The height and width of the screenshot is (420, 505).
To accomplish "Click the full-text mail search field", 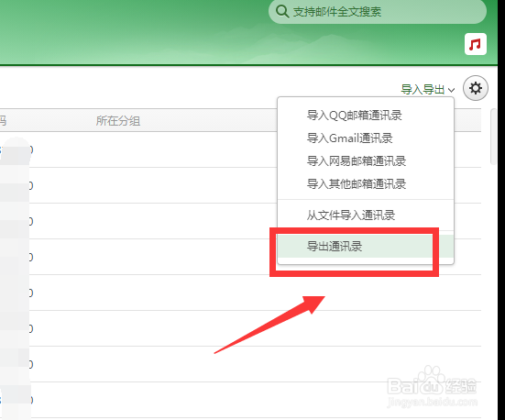I will click(x=377, y=12).
